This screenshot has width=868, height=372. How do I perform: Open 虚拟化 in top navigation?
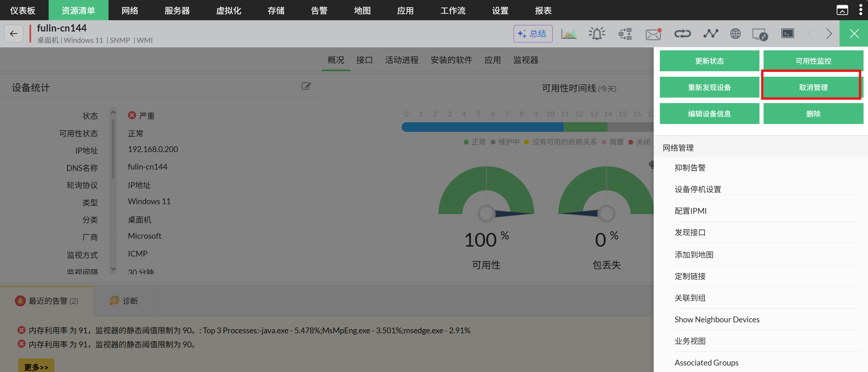[x=229, y=10]
